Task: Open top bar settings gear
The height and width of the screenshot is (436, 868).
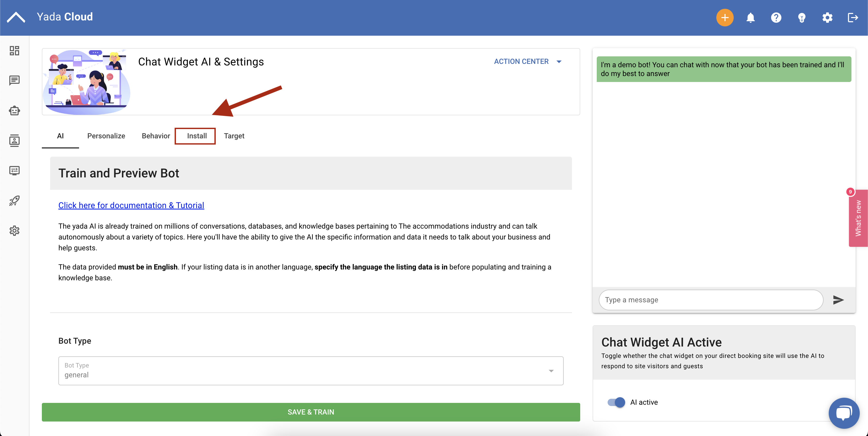Action: 827,18
